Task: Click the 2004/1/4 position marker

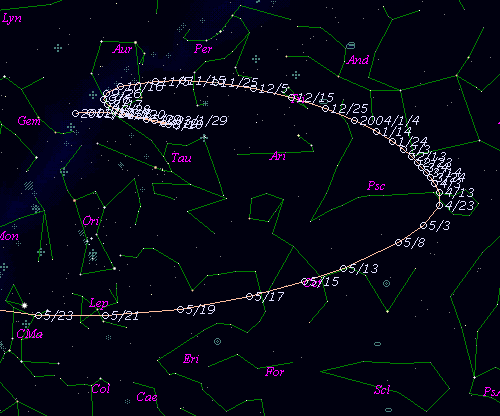Action: click(x=355, y=120)
